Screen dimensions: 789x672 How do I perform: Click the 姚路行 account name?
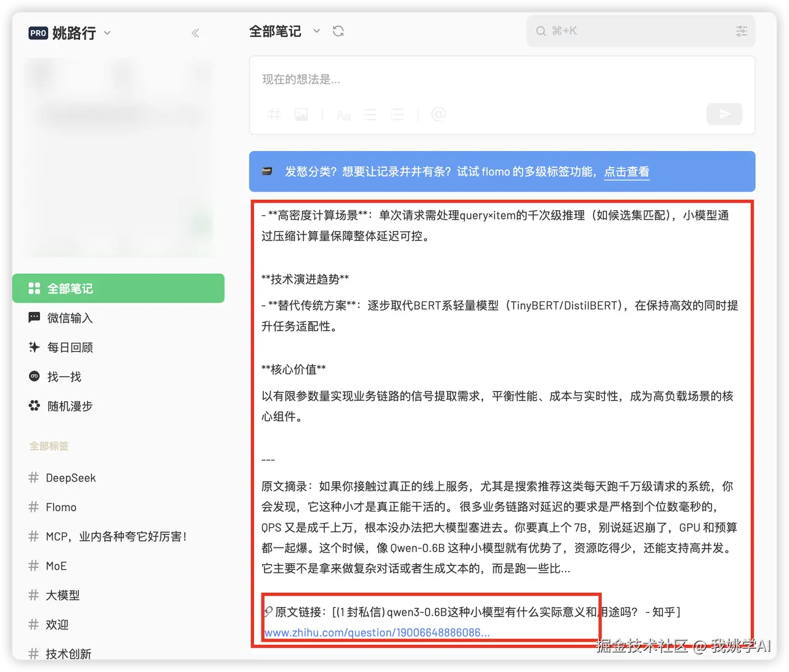click(x=74, y=33)
